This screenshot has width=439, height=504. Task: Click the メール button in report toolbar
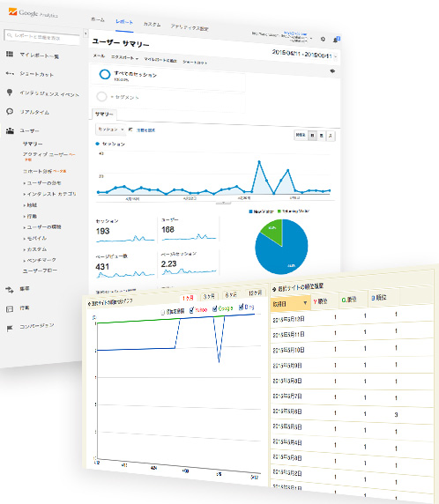99,56
